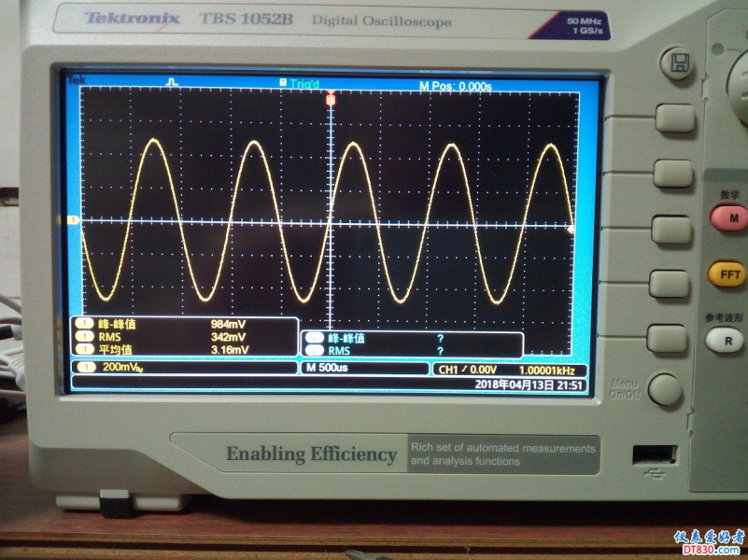Toggle the Menu On/Off button
748x560 pixels.
click(x=665, y=389)
